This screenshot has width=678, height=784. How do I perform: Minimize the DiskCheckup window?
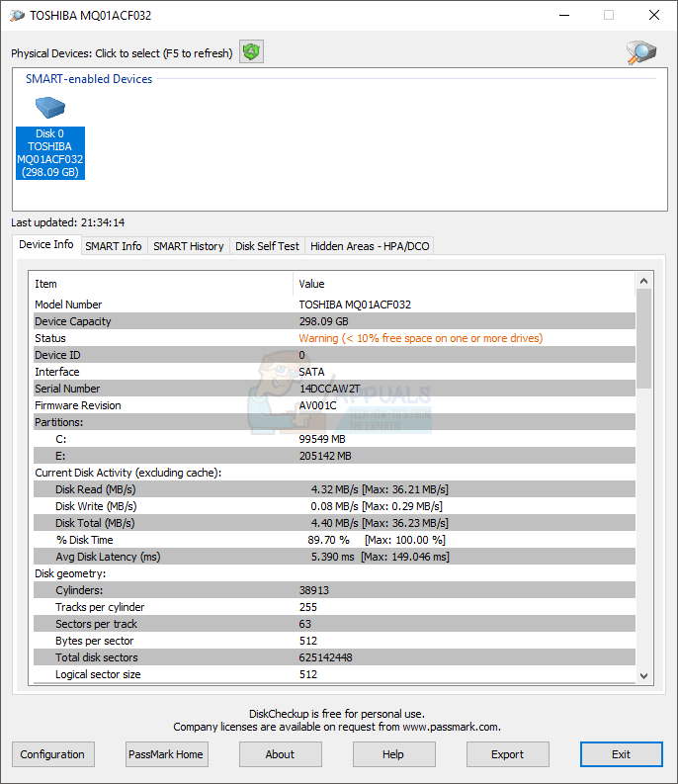click(564, 16)
